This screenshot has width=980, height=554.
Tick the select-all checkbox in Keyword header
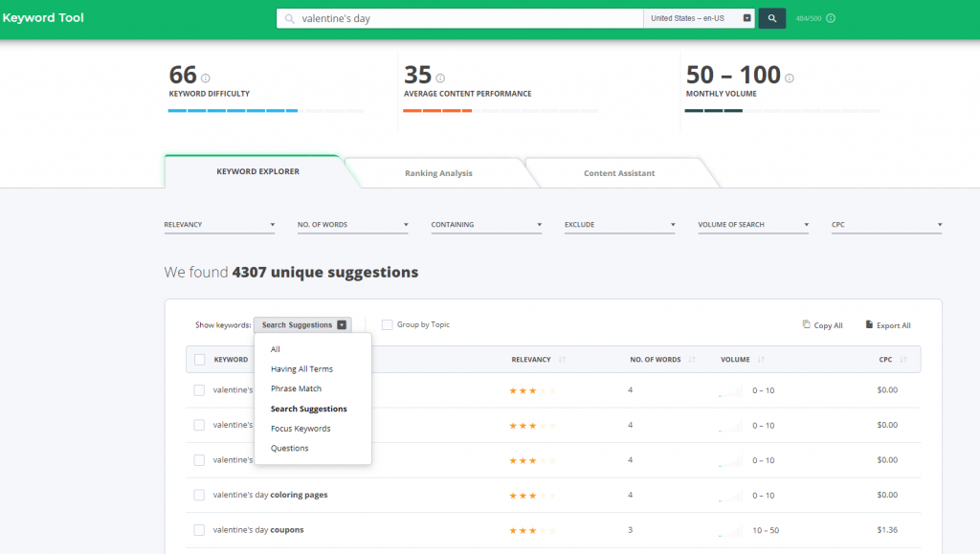[x=199, y=360]
